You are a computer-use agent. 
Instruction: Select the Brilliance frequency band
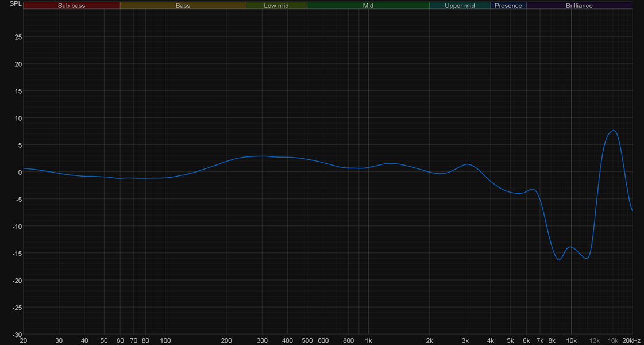coord(579,5)
